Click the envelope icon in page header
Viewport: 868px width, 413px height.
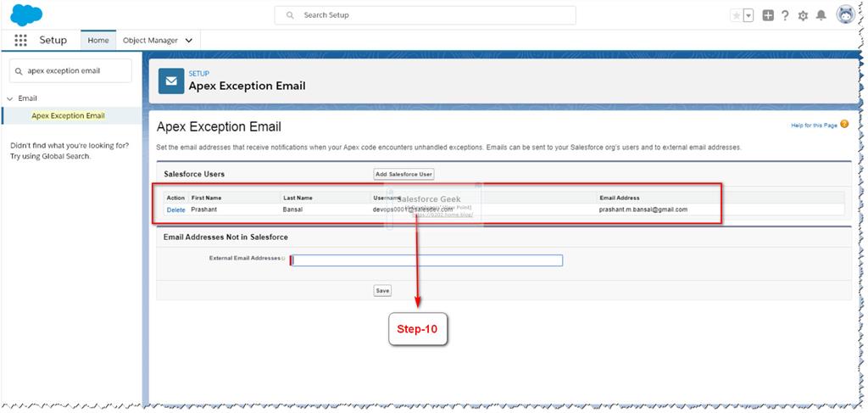pos(171,81)
